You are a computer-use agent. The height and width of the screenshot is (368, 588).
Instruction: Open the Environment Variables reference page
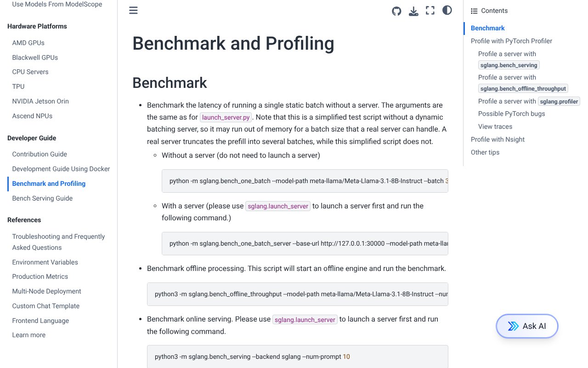tap(45, 262)
